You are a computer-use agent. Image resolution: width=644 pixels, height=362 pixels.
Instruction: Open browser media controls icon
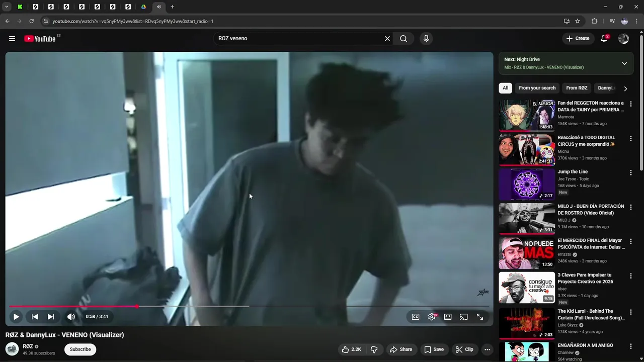tap(612, 21)
